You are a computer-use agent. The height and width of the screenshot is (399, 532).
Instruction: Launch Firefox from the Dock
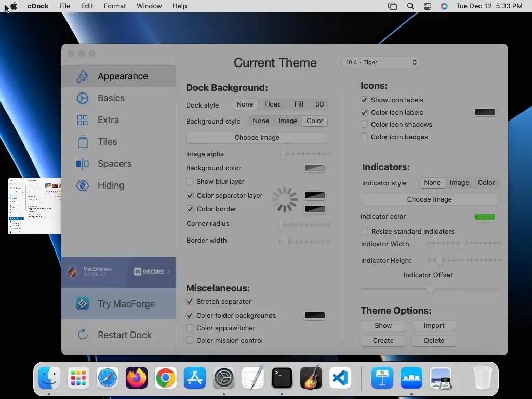tap(137, 378)
